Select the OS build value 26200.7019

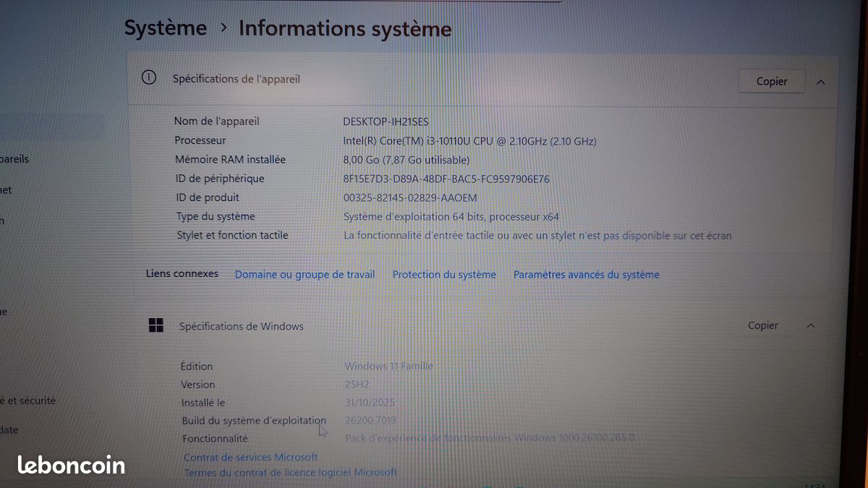[x=370, y=420]
